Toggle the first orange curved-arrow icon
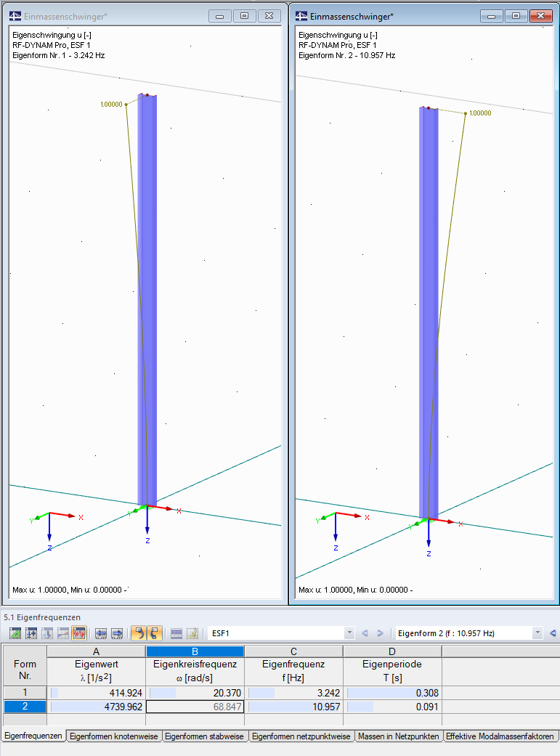The width and height of the screenshot is (560, 756). [139, 633]
